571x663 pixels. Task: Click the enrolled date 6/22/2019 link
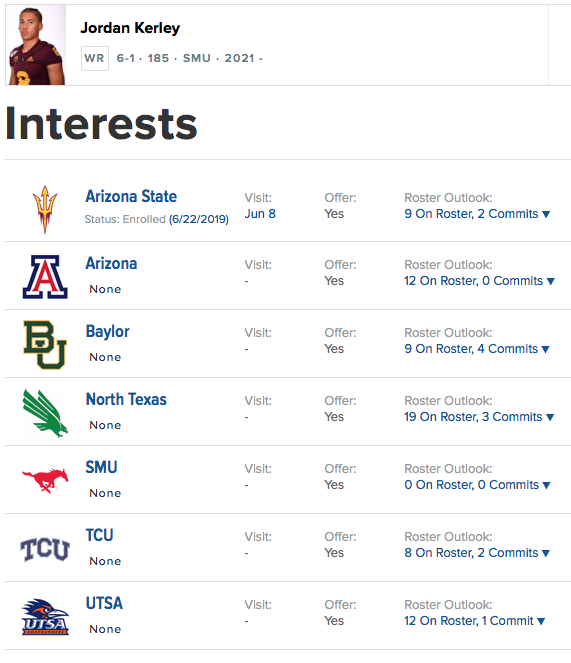[x=199, y=219]
